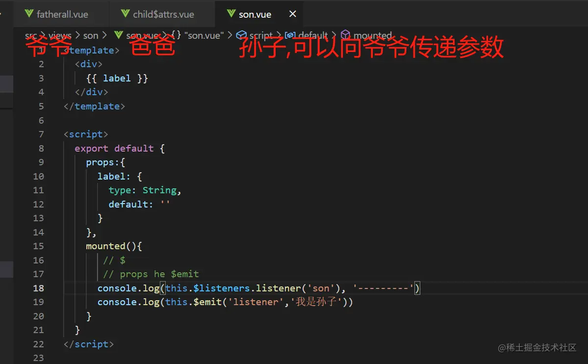Click the Vue logo in the breadcrumb bar
588x364 pixels.
pyautogui.click(x=118, y=35)
